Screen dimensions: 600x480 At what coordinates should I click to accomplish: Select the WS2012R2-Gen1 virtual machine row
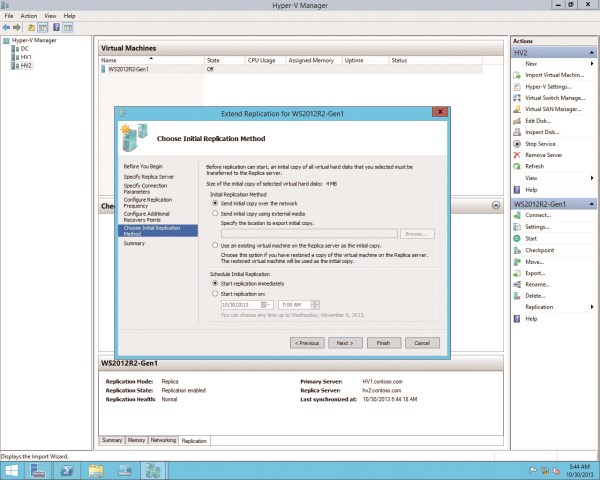(x=291, y=69)
